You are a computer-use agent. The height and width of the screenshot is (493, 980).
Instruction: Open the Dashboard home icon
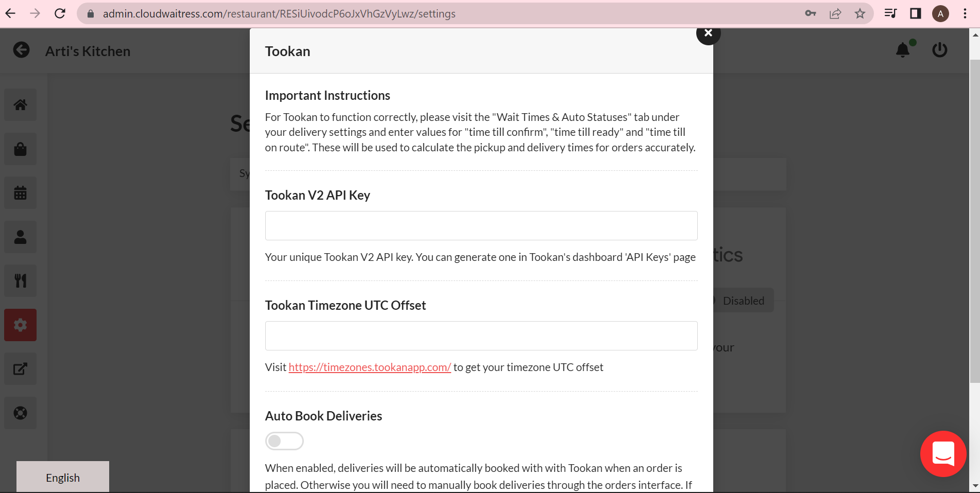pyautogui.click(x=20, y=104)
